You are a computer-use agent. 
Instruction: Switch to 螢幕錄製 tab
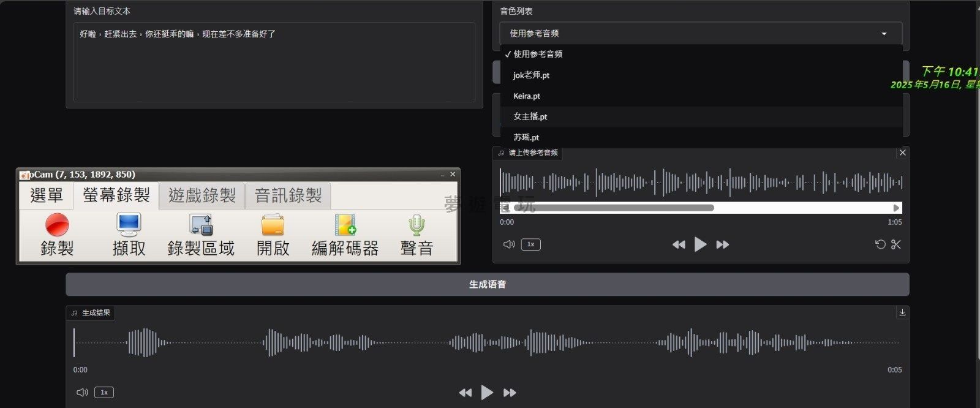(x=116, y=195)
